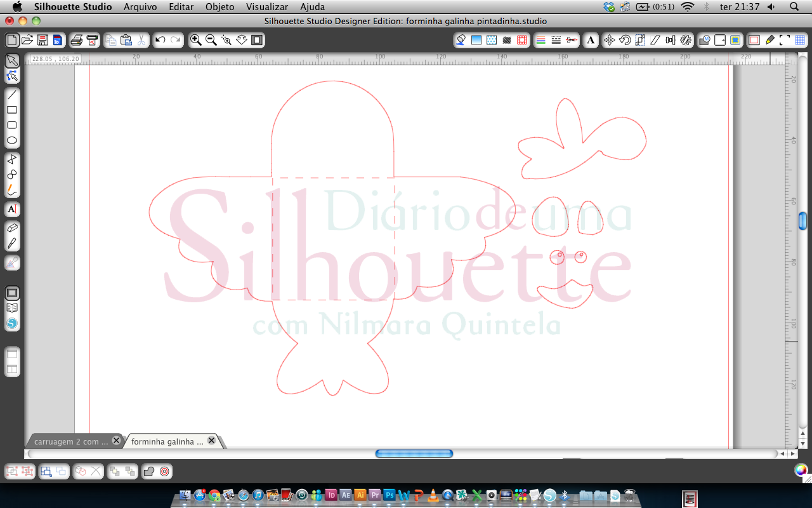Show the drawing area view
The width and height of the screenshot is (812, 508).
[x=12, y=293]
